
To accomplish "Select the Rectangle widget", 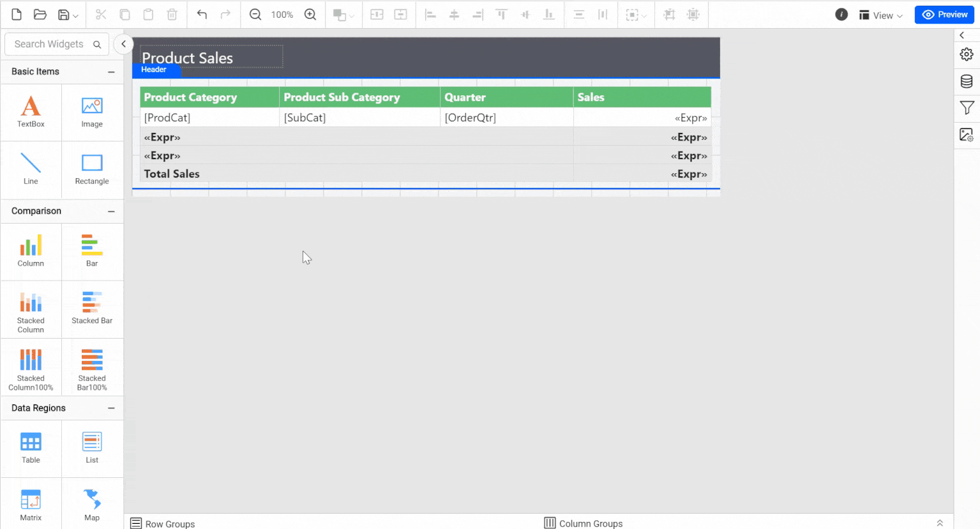I will 91,170.
